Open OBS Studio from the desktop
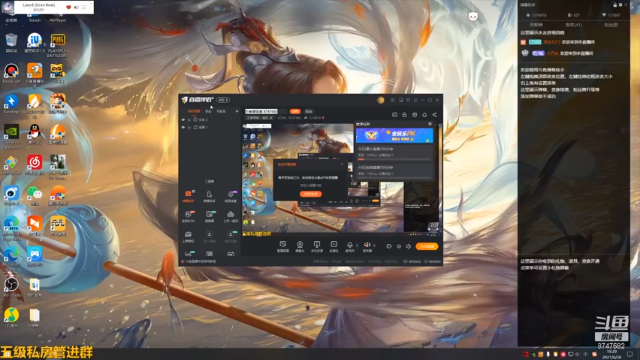Image resolution: width=640 pixels, height=360 pixels. 11,284
